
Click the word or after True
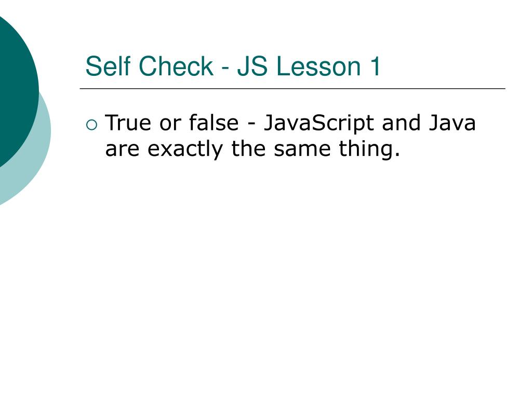tap(170, 124)
